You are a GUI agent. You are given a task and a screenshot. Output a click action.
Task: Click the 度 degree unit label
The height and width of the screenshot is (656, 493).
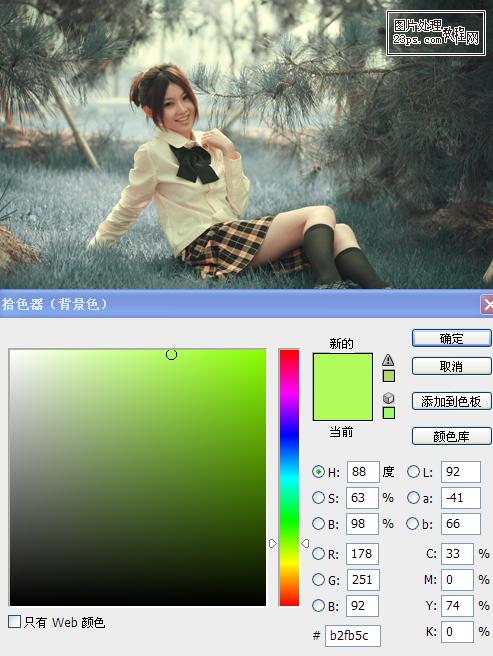(x=388, y=472)
